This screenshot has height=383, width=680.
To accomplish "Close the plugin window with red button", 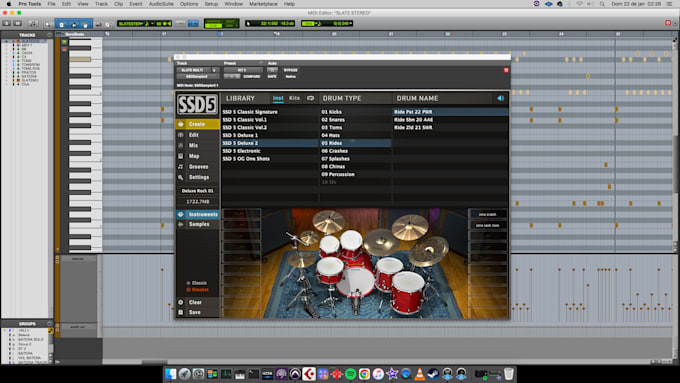I will pos(506,70).
